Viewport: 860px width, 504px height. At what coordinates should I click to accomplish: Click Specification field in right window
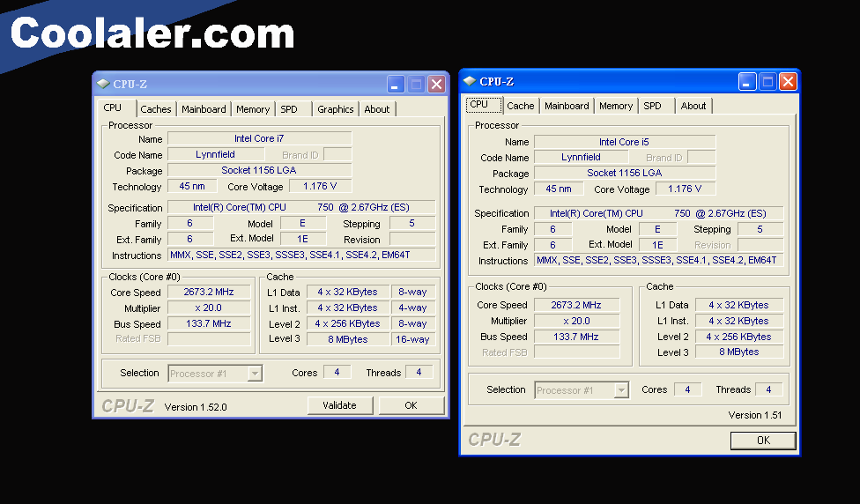coord(659,213)
